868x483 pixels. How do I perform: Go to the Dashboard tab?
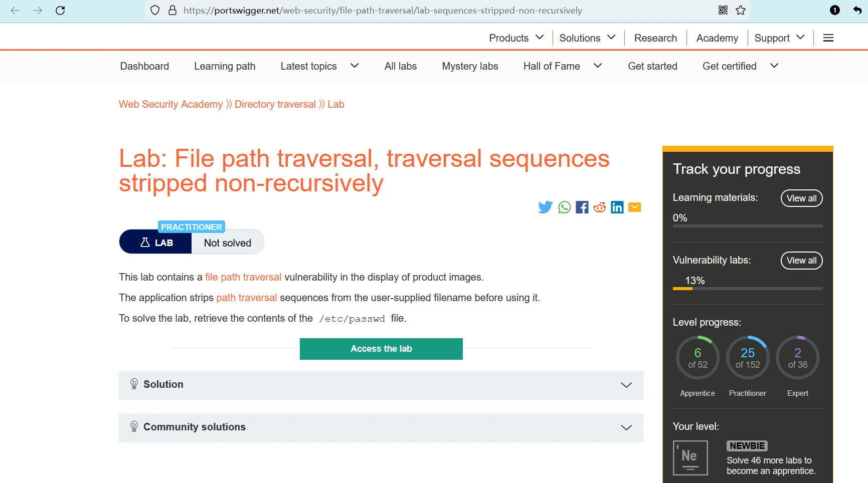tap(144, 66)
